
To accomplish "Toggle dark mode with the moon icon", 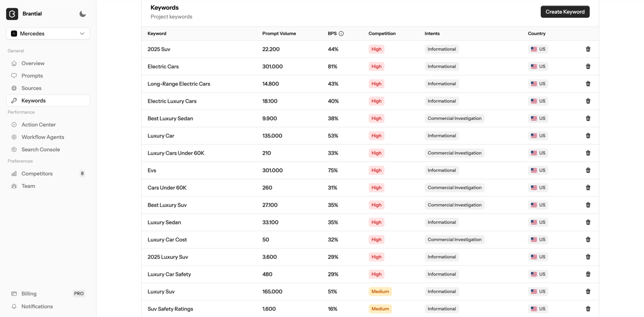I will click(83, 14).
